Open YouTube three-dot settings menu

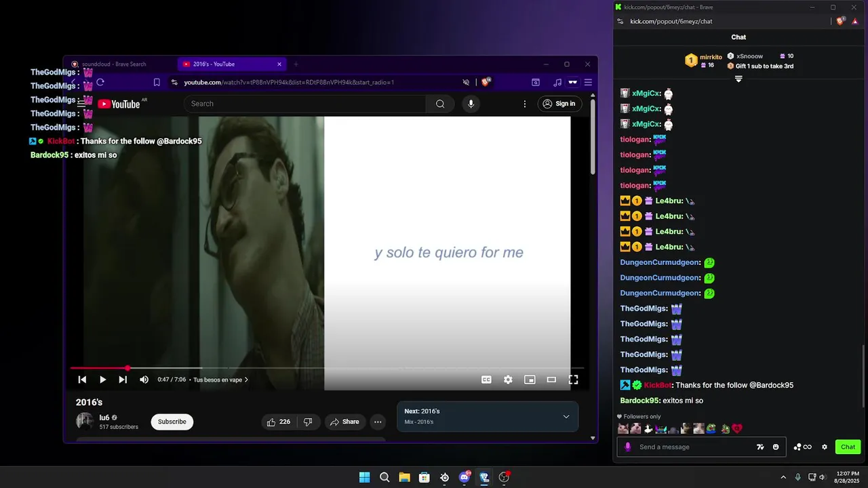(524, 104)
